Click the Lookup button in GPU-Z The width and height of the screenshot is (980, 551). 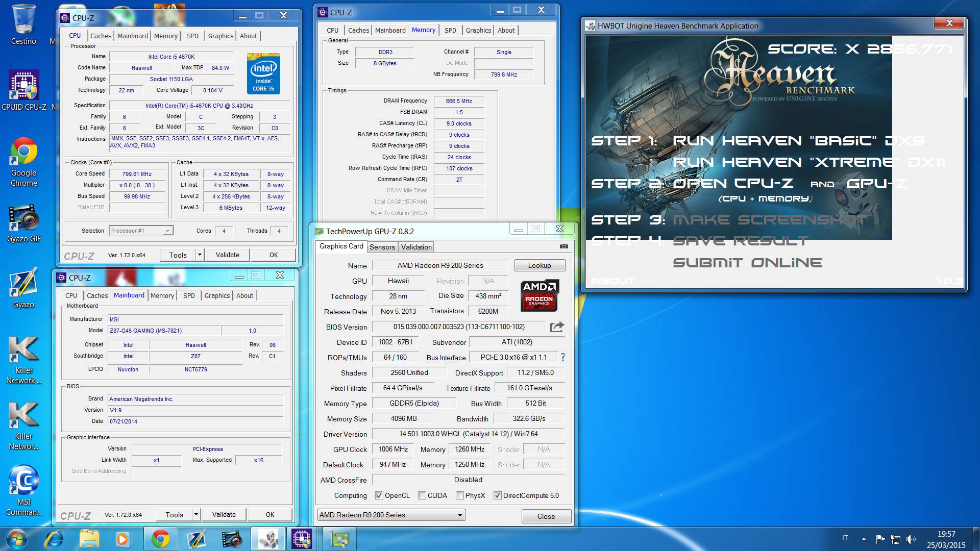point(540,265)
